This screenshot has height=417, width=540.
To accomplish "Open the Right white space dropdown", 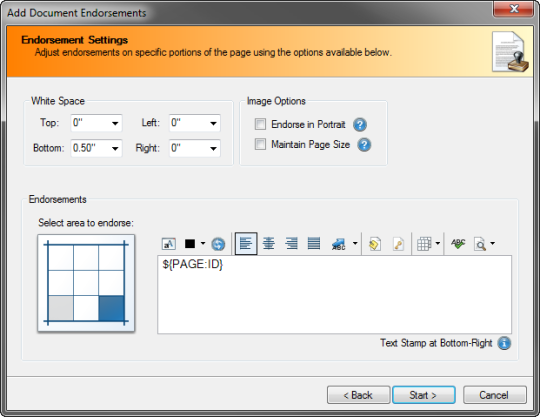I will (214, 148).
